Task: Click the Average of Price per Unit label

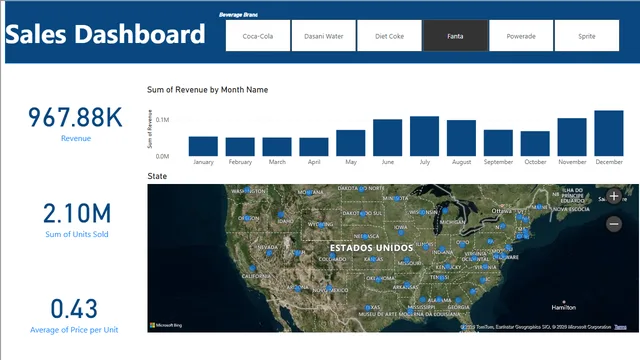Action: [74, 330]
